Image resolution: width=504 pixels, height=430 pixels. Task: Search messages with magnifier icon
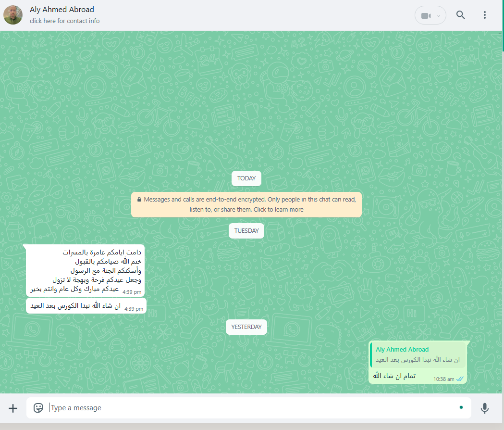click(x=461, y=15)
